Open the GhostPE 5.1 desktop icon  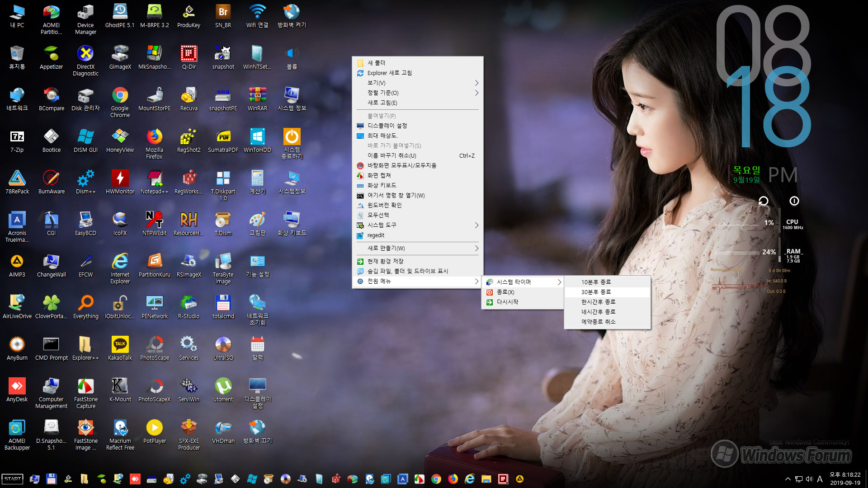pyautogui.click(x=120, y=16)
